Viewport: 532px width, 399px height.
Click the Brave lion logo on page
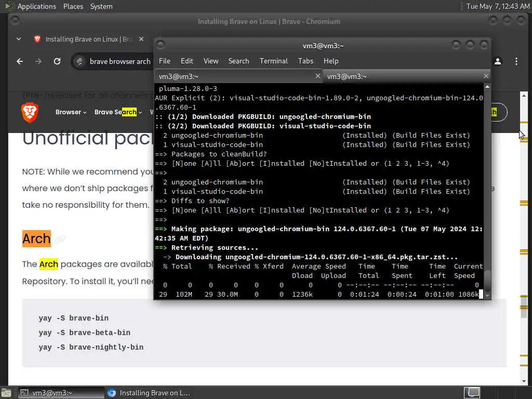tap(30, 112)
